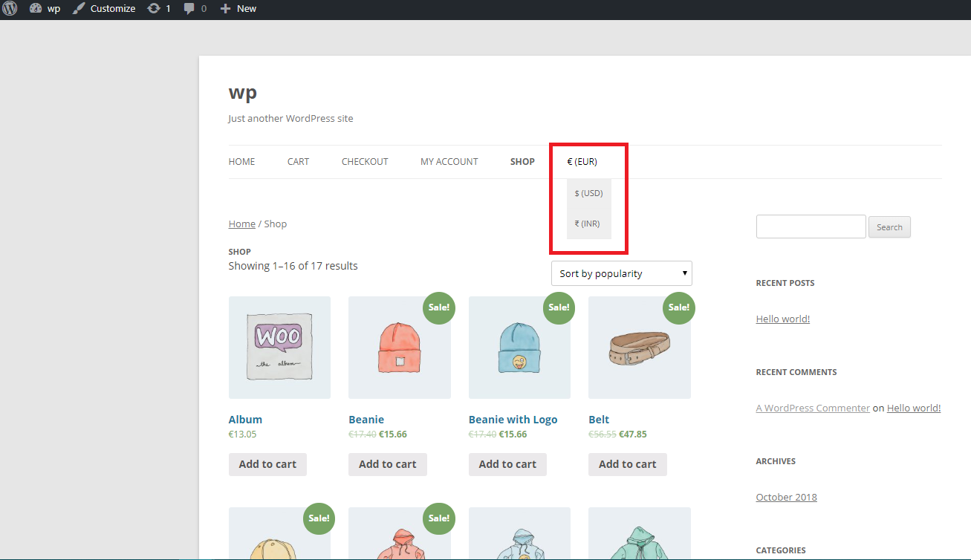The width and height of the screenshot is (971, 560).
Task: Open comments bubble icon in admin bar
Action: [x=190, y=9]
